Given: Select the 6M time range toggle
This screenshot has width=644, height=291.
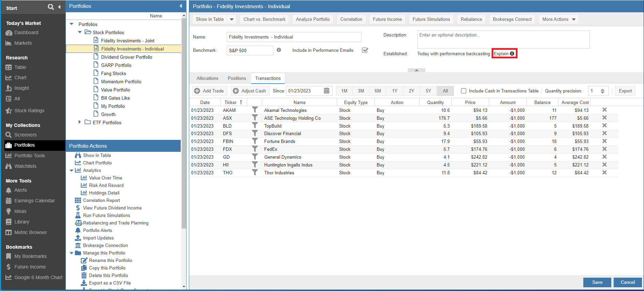Looking at the screenshot, I should [x=378, y=91].
